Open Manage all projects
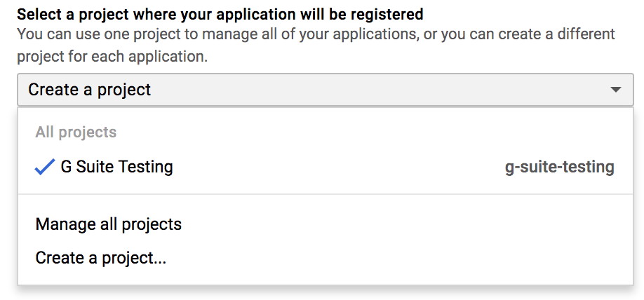644x300 pixels. 108,224
